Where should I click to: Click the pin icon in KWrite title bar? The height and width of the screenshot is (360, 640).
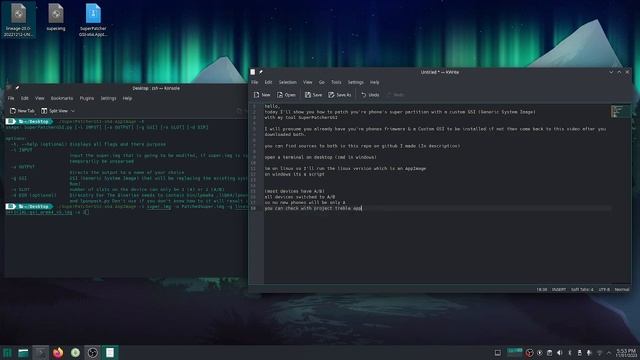coord(261,72)
